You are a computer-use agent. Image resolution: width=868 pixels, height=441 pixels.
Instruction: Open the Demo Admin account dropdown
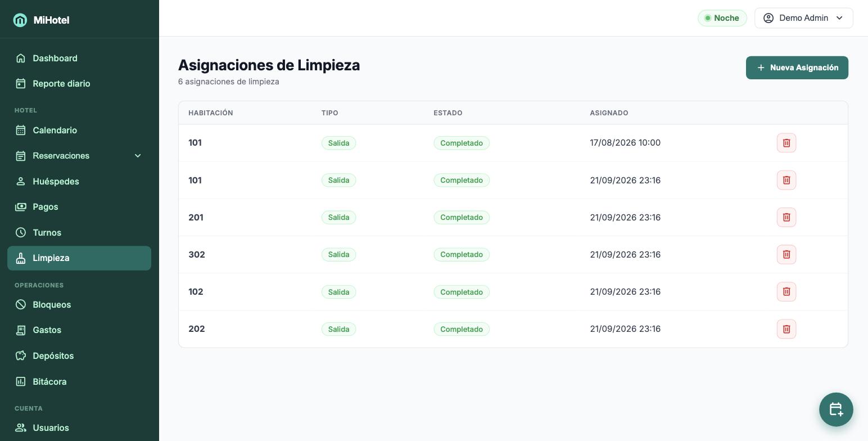[x=804, y=18]
